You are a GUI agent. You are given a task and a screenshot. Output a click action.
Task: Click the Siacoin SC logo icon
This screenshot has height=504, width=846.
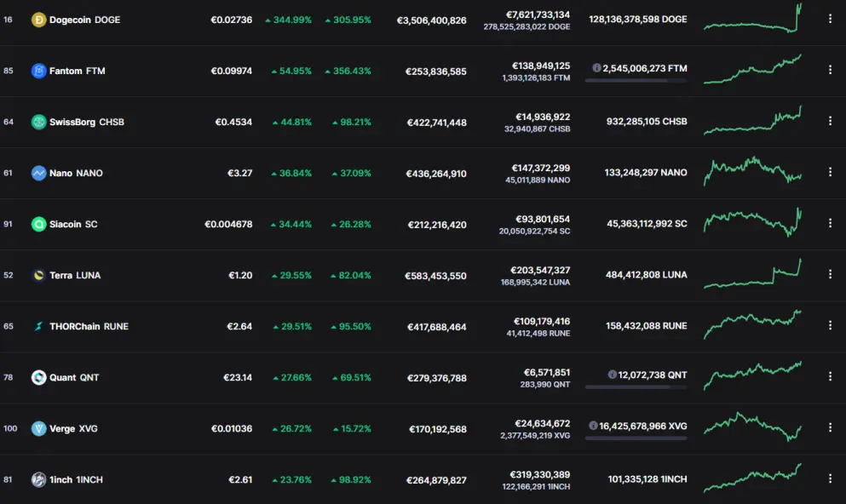[x=39, y=224]
